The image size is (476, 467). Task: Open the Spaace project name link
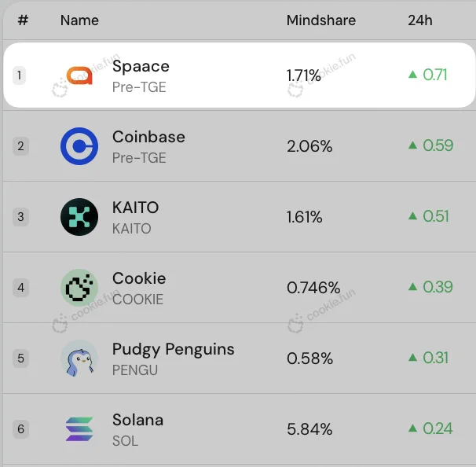click(x=141, y=67)
